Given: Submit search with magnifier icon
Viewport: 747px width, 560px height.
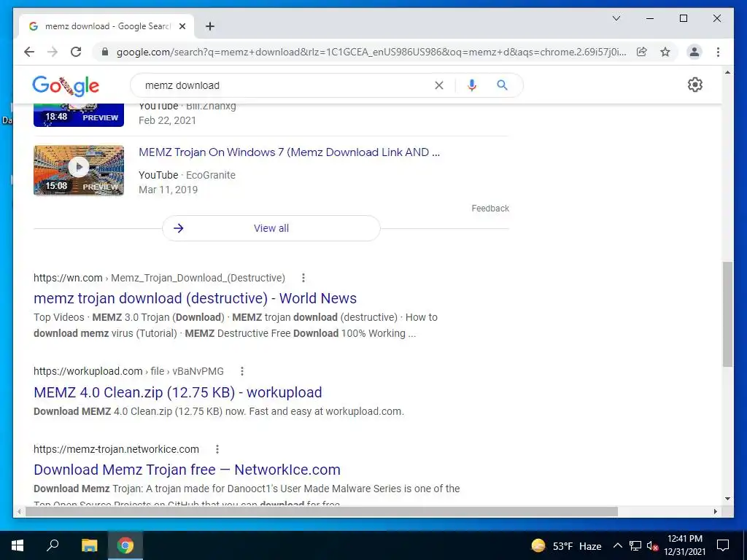Looking at the screenshot, I should [x=502, y=85].
